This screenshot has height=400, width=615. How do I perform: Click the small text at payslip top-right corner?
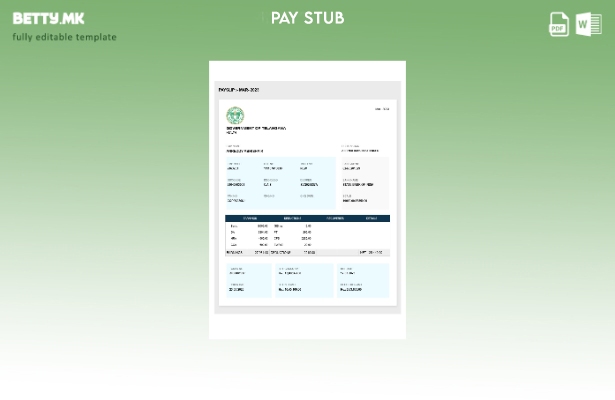point(382,109)
